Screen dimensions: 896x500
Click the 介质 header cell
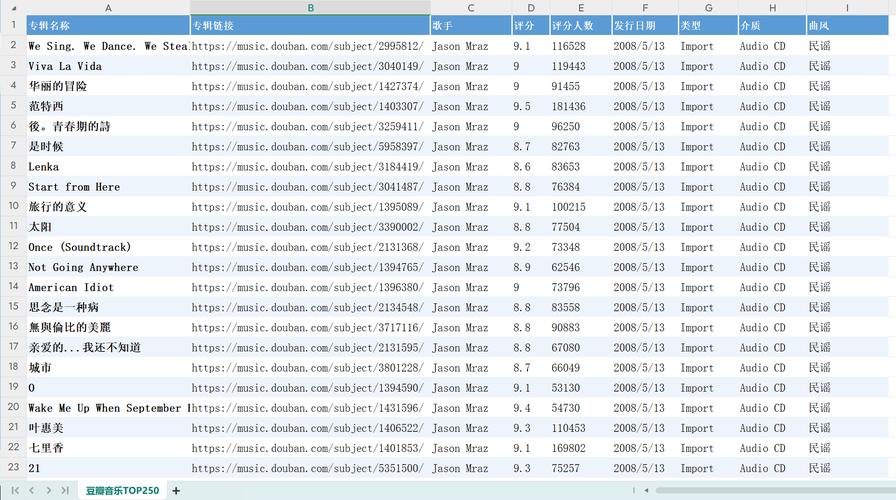click(772, 26)
